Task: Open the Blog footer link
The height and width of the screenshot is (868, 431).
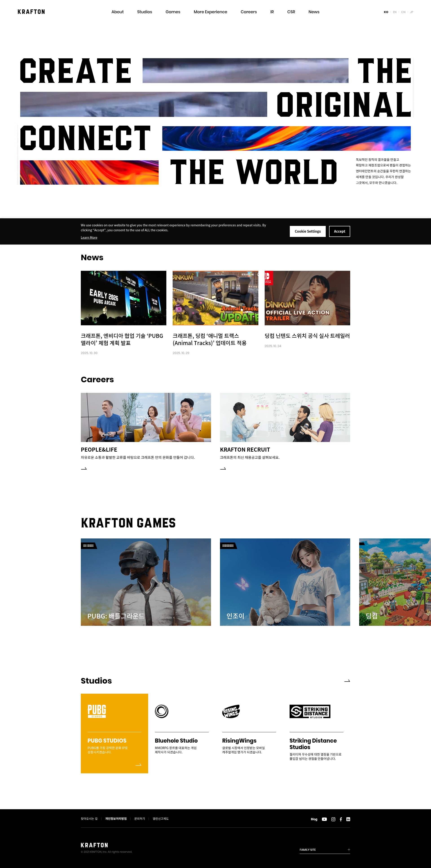Action: coord(314,819)
